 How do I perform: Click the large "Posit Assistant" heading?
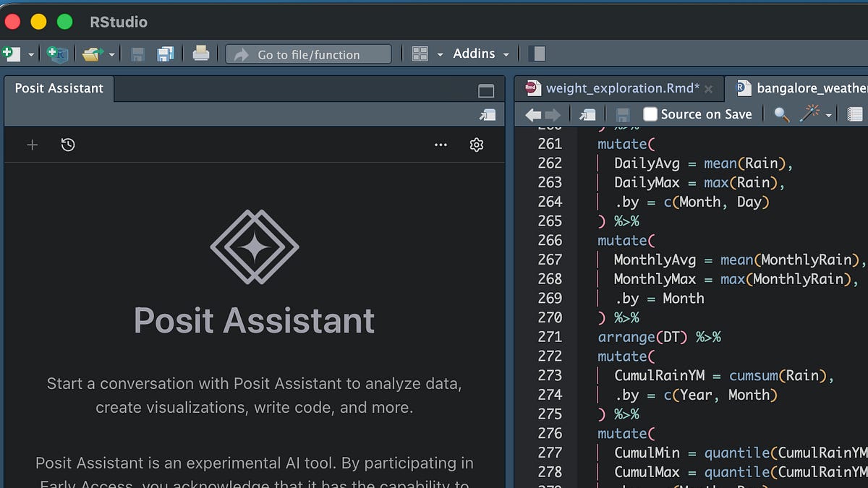(x=255, y=320)
